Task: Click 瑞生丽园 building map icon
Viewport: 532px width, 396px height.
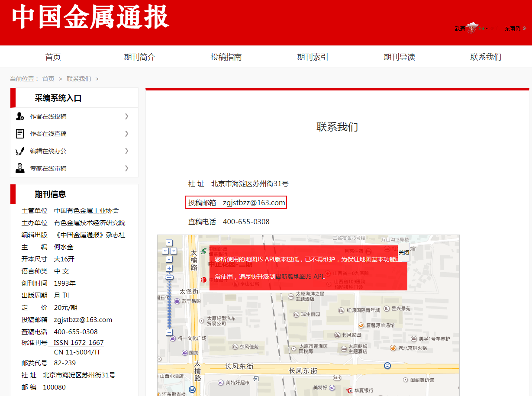Action: coord(296,315)
